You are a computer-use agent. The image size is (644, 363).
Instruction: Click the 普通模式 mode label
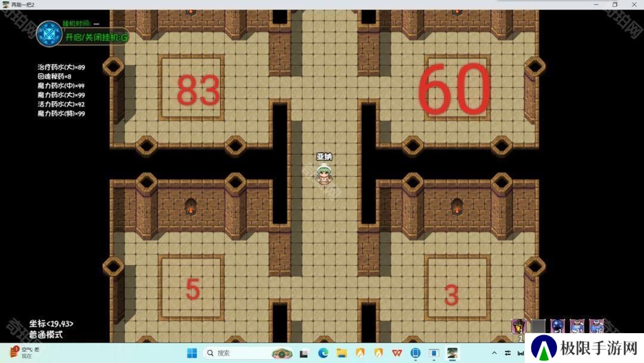click(x=45, y=334)
